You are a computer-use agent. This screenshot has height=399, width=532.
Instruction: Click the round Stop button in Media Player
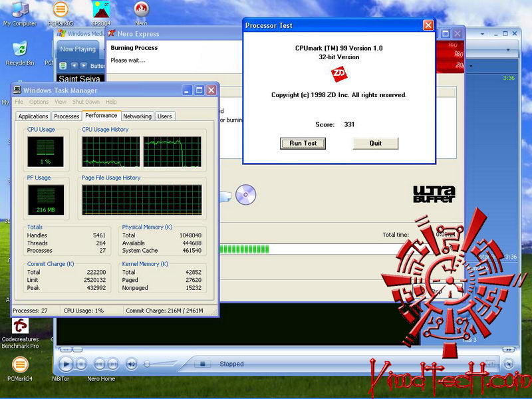(x=81, y=364)
